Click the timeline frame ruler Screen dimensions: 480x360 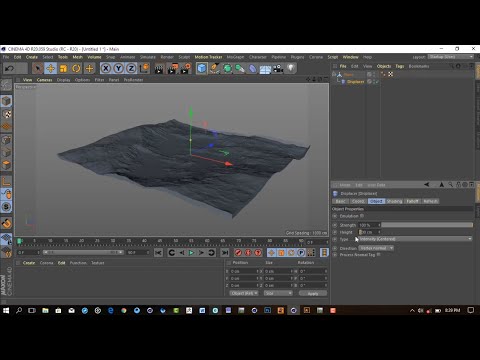tap(160, 242)
